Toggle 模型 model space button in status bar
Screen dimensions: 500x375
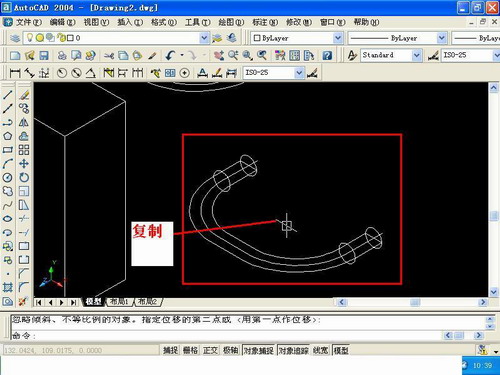point(341,350)
